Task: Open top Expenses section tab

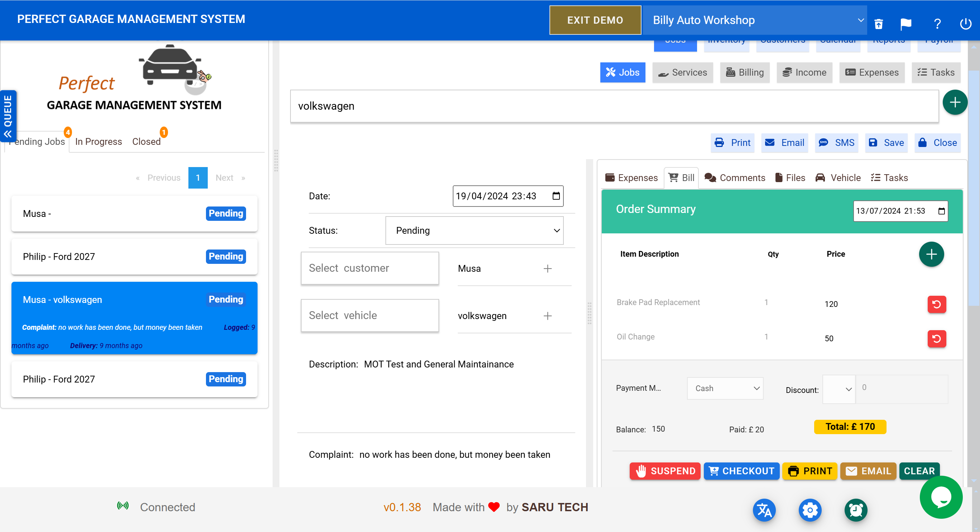Action: [871, 73]
